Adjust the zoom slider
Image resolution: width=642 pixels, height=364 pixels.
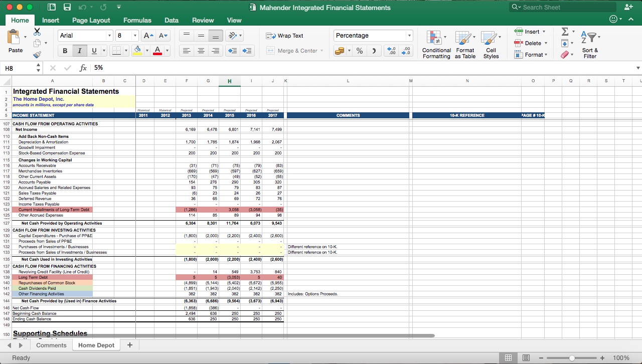coord(572,358)
